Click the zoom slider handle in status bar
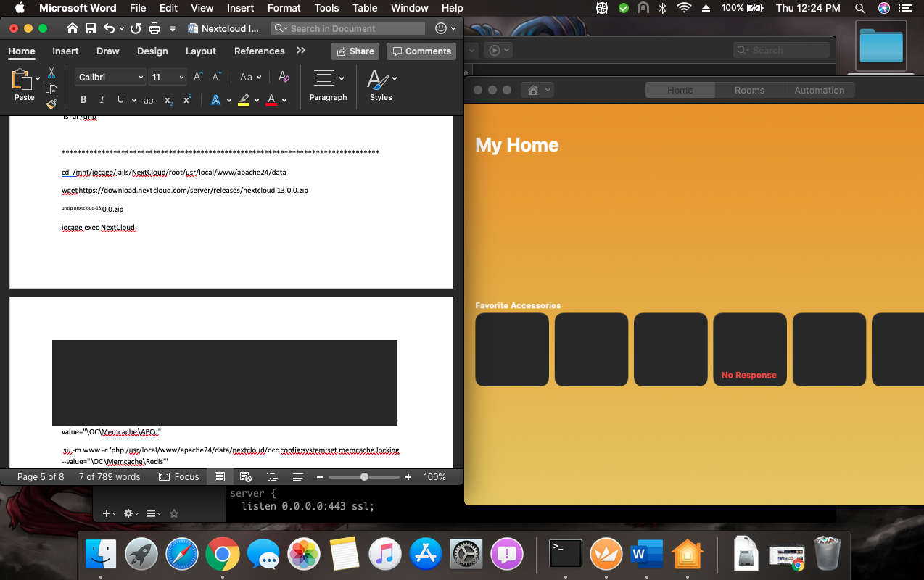The image size is (924, 580). 364,477
